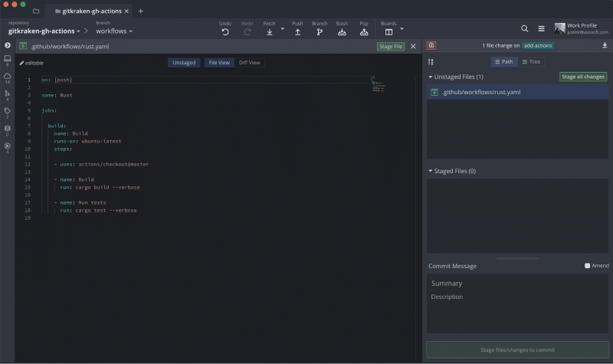
Task: Open the GitHub Actions sidebar icon
Action: click(8, 146)
